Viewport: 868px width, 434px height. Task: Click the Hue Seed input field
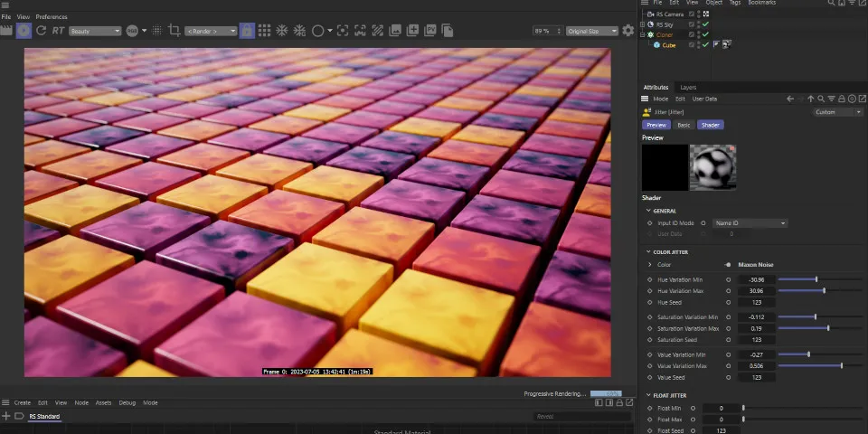point(756,302)
